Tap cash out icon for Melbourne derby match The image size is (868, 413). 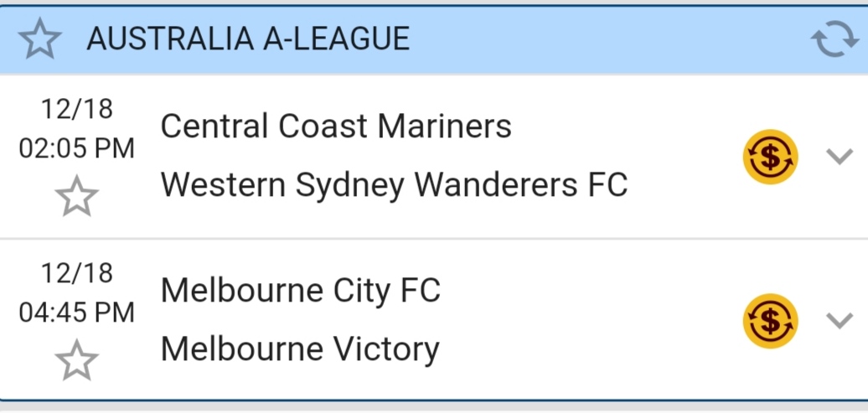770,321
